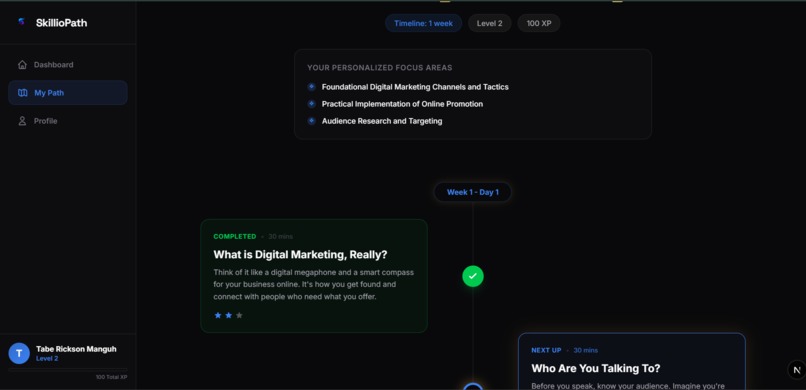The height and width of the screenshot is (390, 806).
Task: Open What is Digital Marketing, Really? lesson
Action: (300, 254)
